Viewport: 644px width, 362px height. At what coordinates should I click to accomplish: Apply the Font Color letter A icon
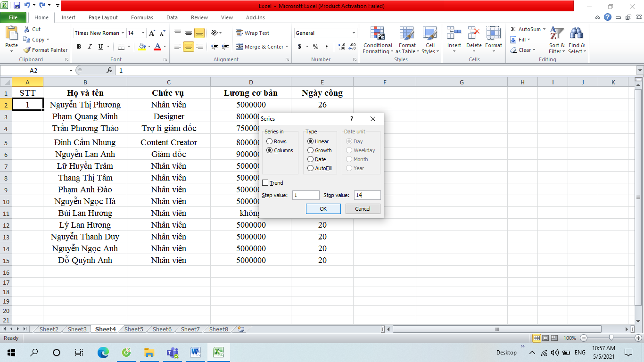coord(157,47)
